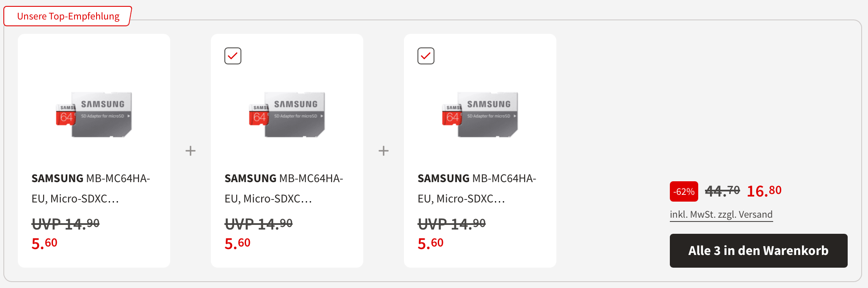
Task: Click the bundle total price 16.80
Action: click(x=764, y=191)
